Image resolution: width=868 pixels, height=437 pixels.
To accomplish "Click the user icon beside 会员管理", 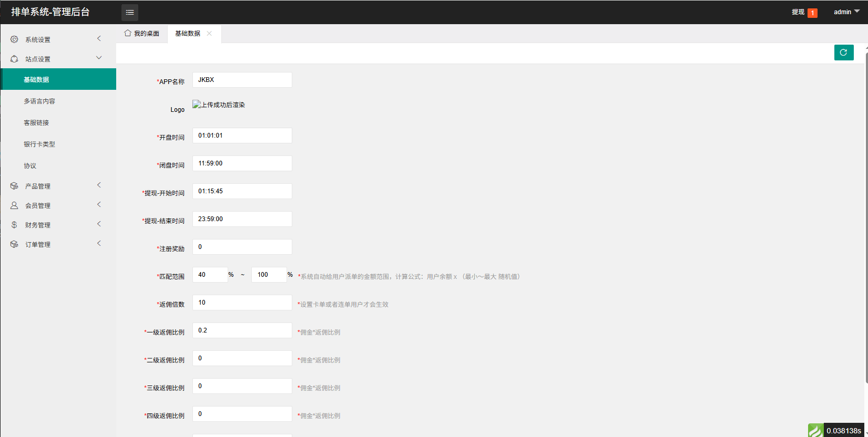I will [14, 205].
